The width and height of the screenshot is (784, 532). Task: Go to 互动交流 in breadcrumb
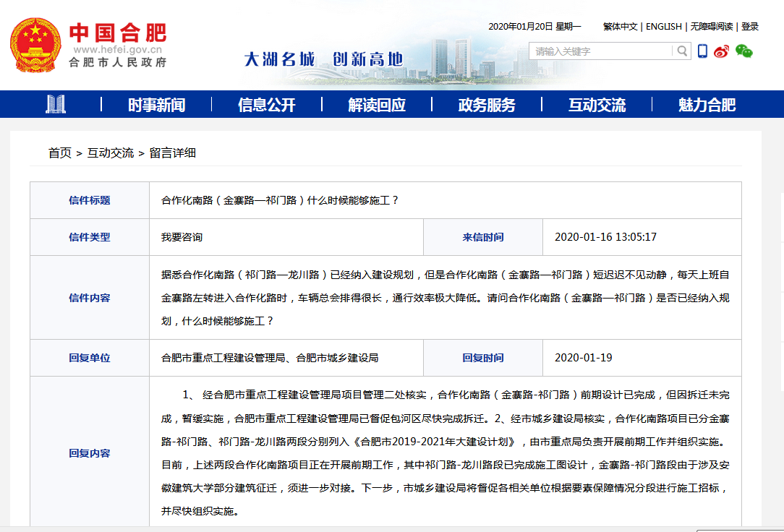111,153
